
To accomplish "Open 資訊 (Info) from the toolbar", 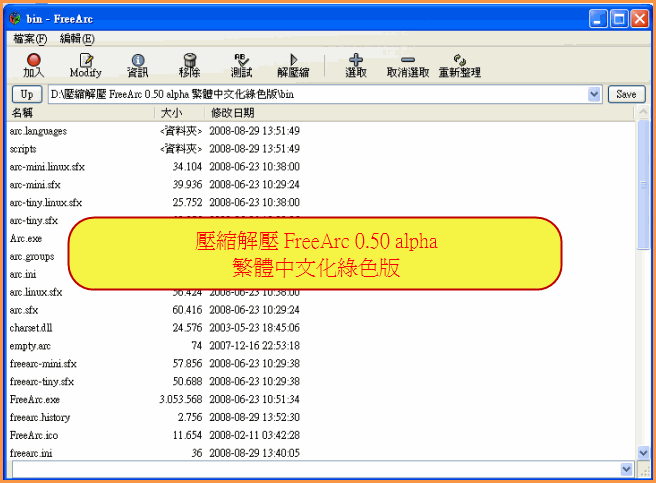I will tap(137, 61).
